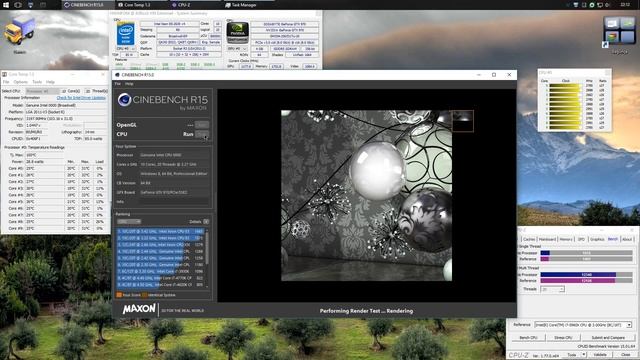Click Single Thread This Processor bar
The height and width of the screenshot is (360, 640).
(586, 253)
